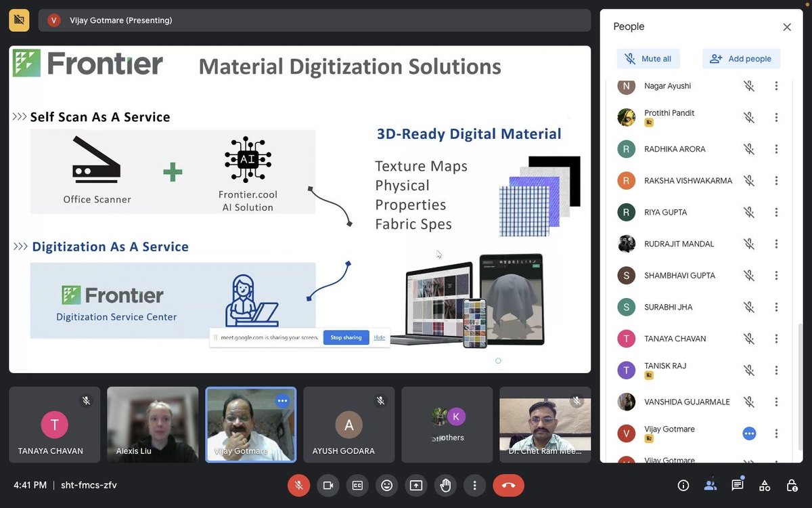The height and width of the screenshot is (508, 812).
Task: Click the Hide link in sharing banner
Action: (x=379, y=337)
